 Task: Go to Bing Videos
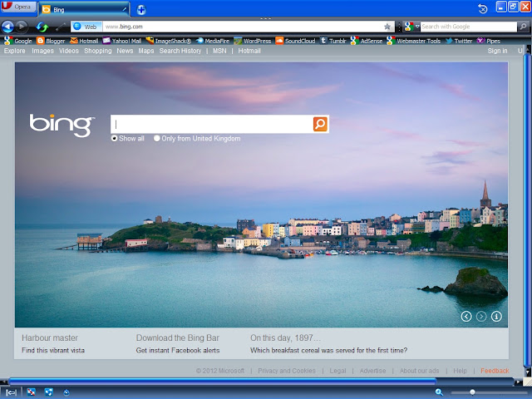[x=69, y=51]
